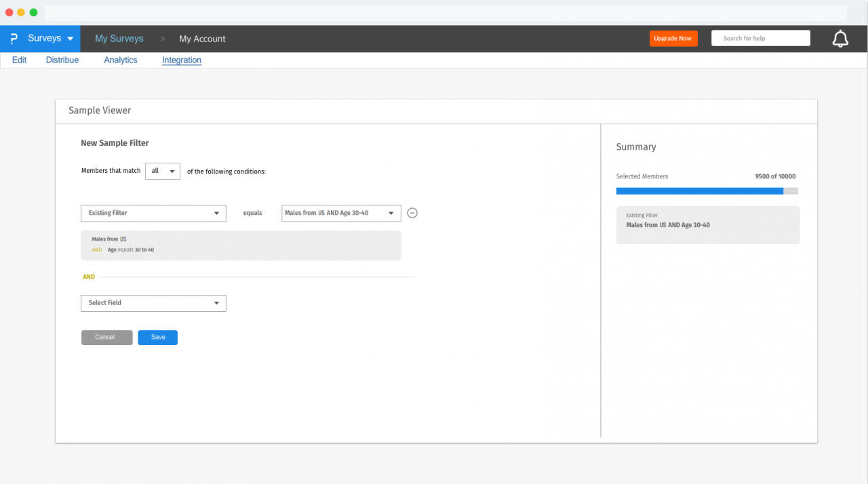Click the Search for help field

(760, 38)
